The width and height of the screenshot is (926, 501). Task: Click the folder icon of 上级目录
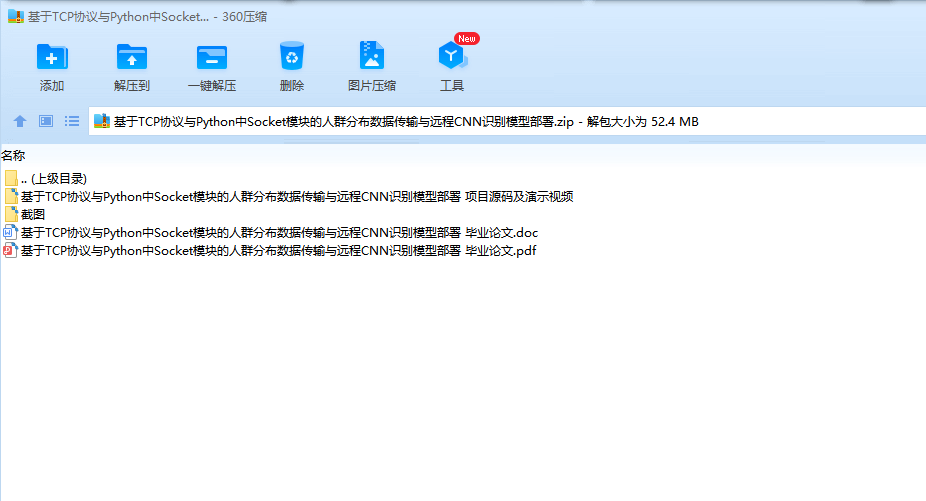coord(11,178)
